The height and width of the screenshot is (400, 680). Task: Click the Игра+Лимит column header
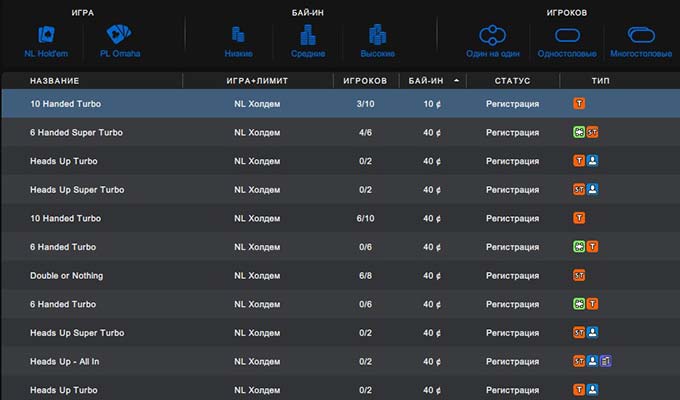(257, 80)
